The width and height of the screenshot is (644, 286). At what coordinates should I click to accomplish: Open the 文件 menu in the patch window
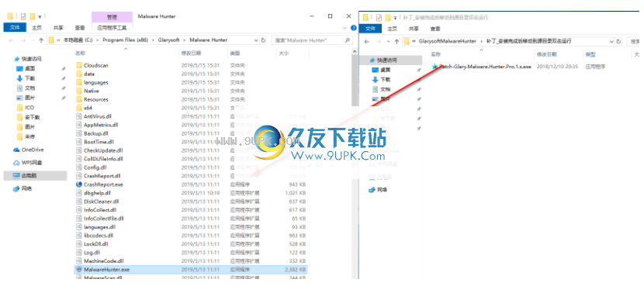tap(370, 29)
